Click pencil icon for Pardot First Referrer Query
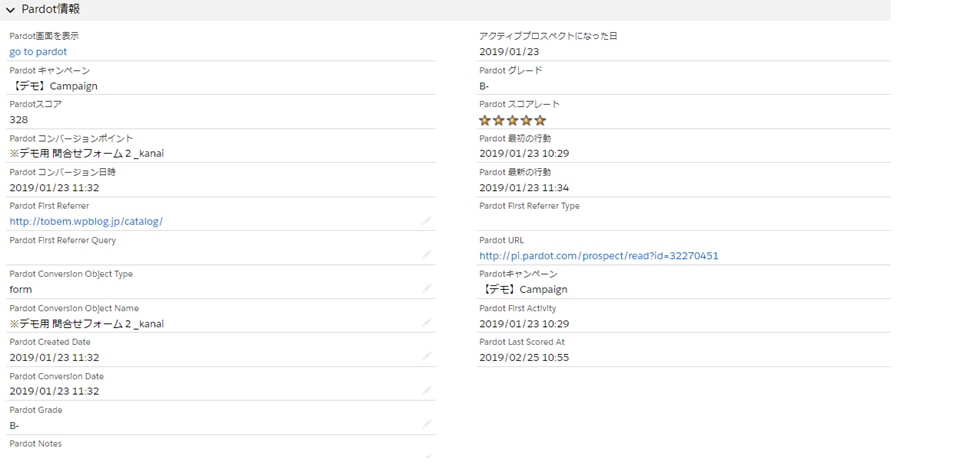This screenshot has height=474, width=960. [x=427, y=254]
